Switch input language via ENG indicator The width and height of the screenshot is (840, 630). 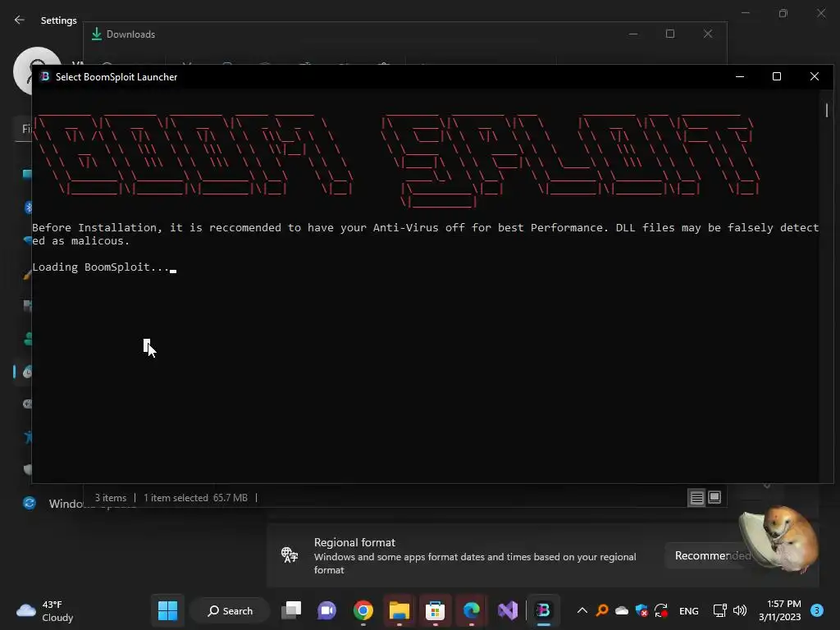(x=688, y=610)
